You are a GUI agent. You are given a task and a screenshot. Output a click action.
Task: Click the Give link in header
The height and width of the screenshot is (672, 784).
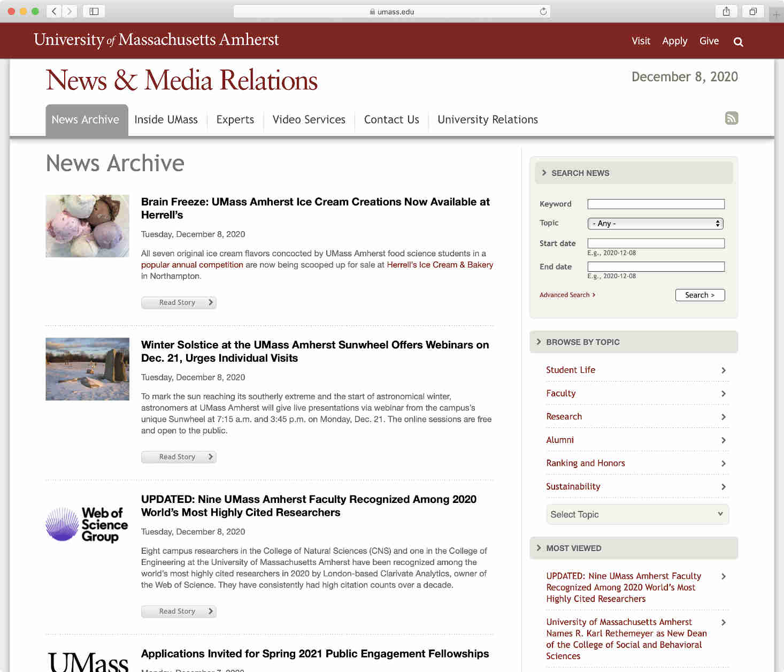pos(709,41)
